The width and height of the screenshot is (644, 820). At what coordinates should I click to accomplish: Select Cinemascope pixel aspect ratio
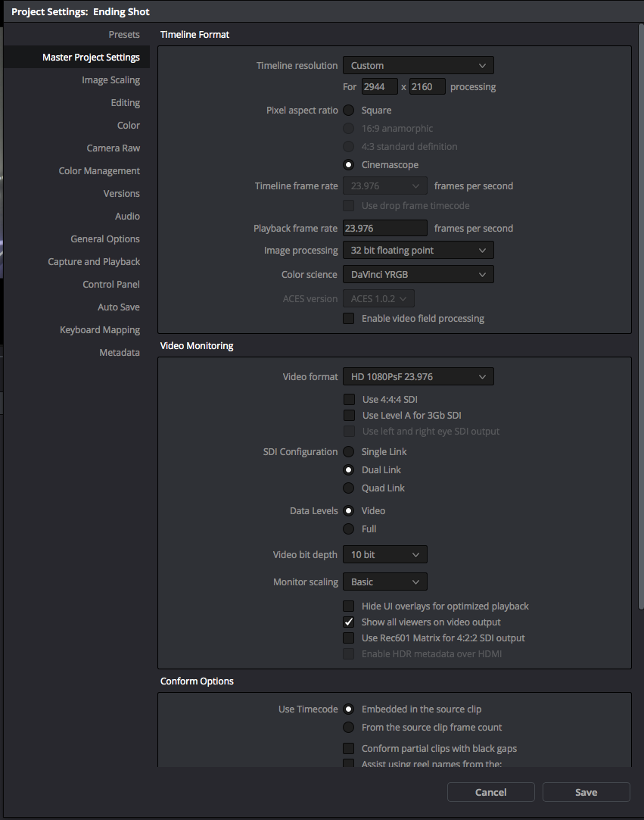(x=349, y=165)
